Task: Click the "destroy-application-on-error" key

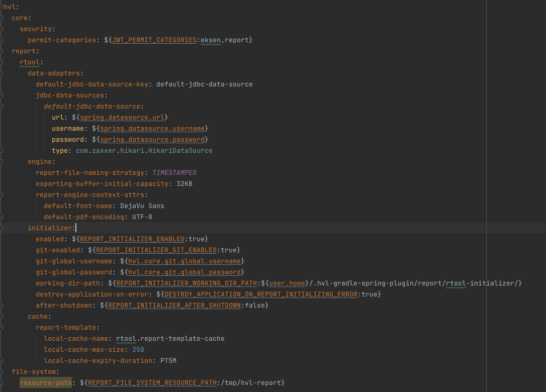Action: click(x=92, y=295)
